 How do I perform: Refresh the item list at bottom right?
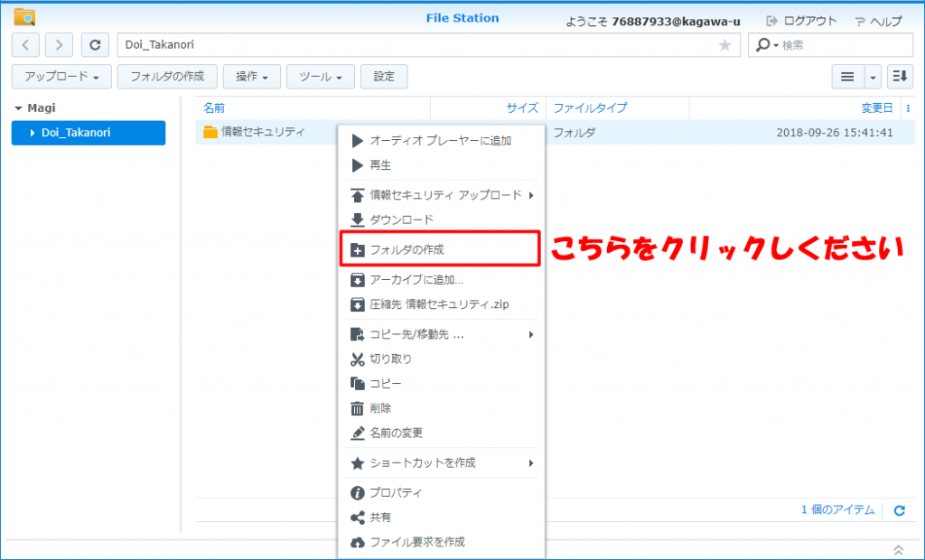coord(899,510)
